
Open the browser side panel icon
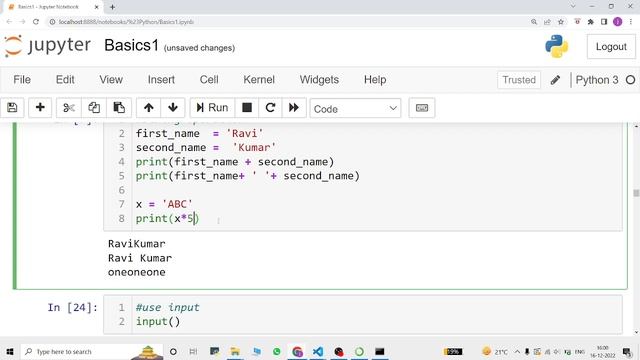(x=604, y=22)
